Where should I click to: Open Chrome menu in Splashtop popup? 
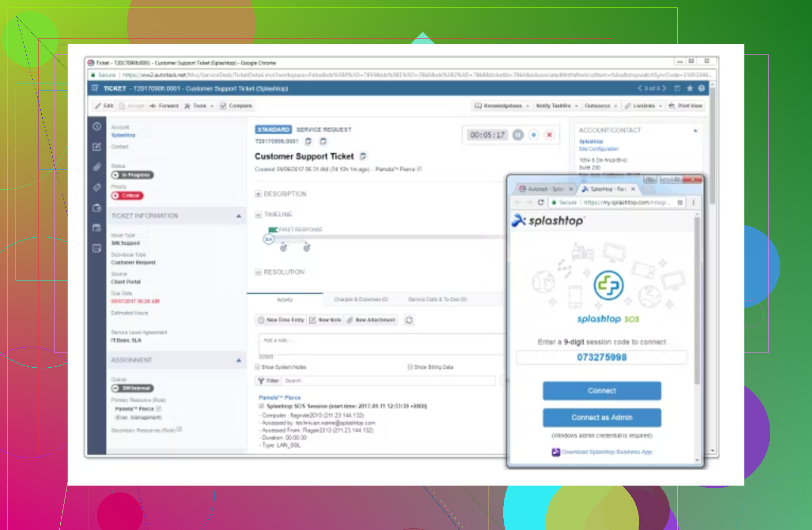coord(694,202)
